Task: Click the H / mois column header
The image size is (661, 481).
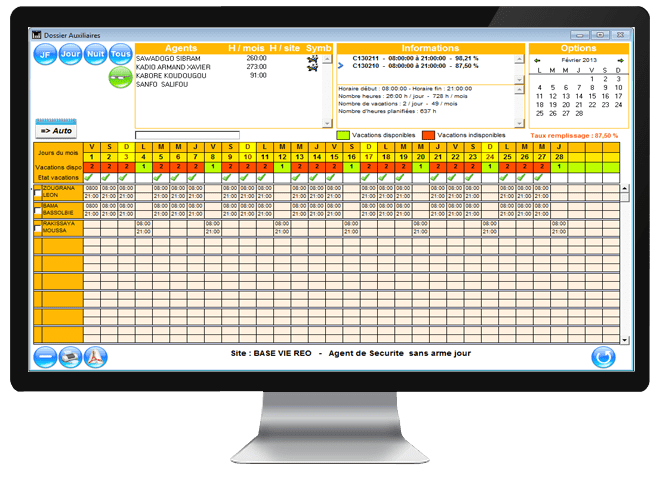Action: (x=246, y=48)
